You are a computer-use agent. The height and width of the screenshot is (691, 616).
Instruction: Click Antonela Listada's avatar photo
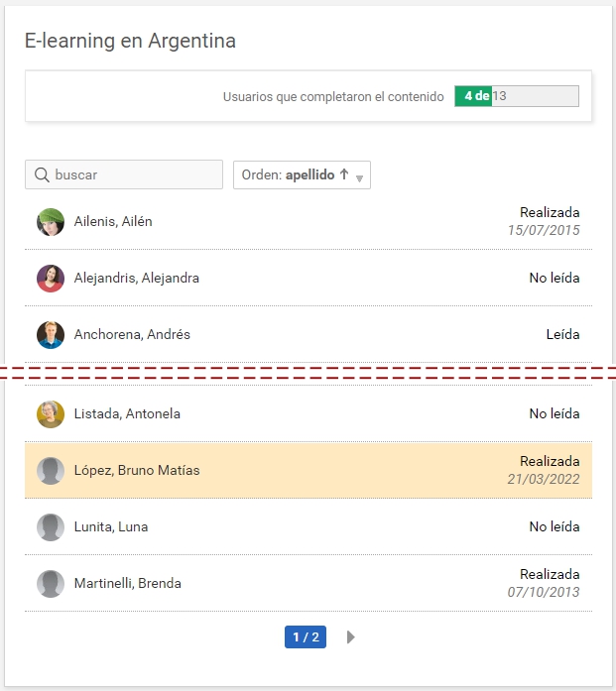point(51,414)
